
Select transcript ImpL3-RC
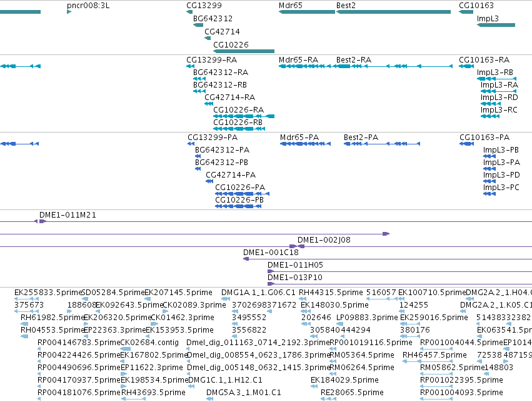(490, 116)
